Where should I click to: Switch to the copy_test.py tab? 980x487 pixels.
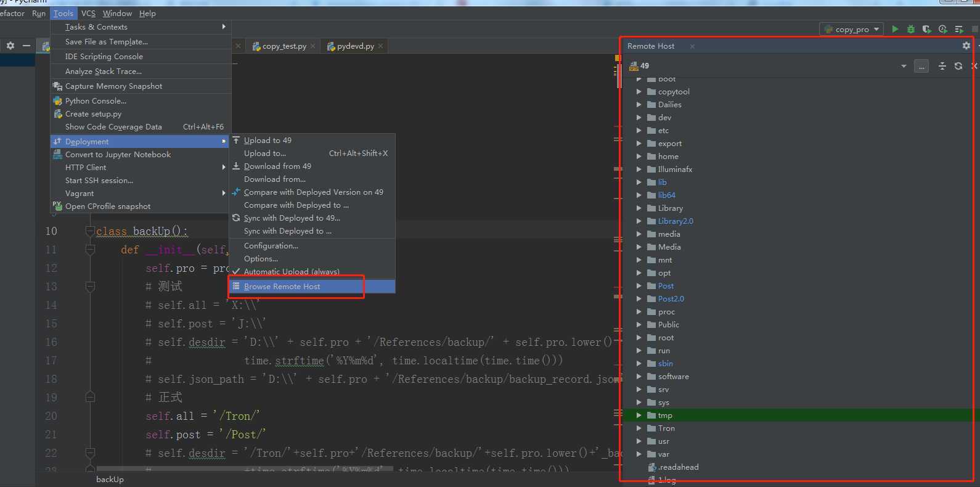(x=284, y=46)
